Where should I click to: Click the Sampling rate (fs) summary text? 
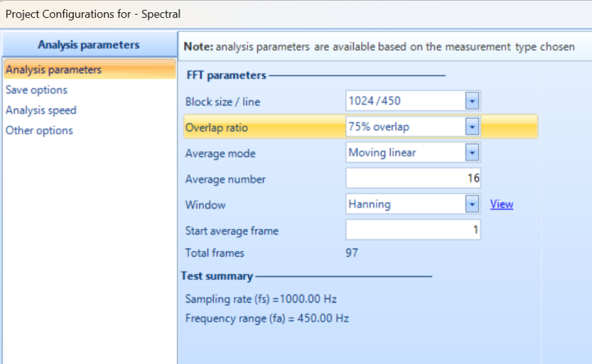click(260, 299)
